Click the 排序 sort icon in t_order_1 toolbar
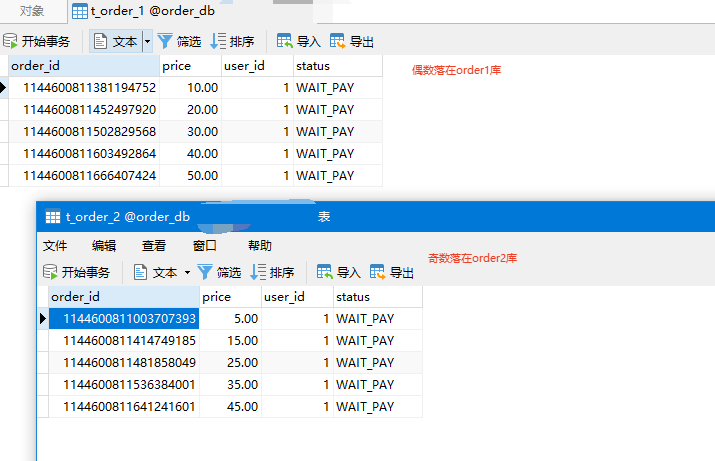715x461 pixels. click(218, 41)
